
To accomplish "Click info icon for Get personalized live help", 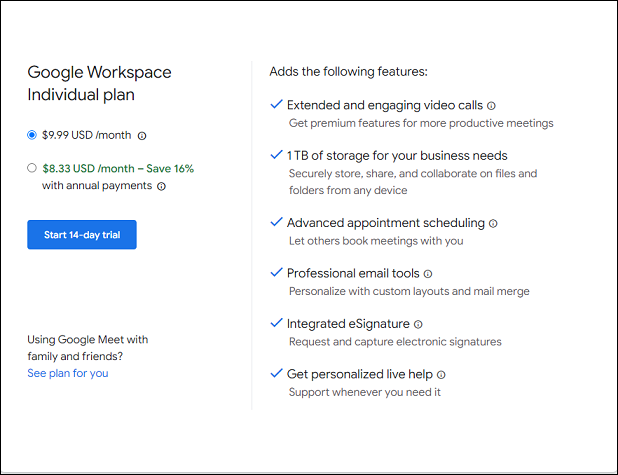I will (x=441, y=375).
